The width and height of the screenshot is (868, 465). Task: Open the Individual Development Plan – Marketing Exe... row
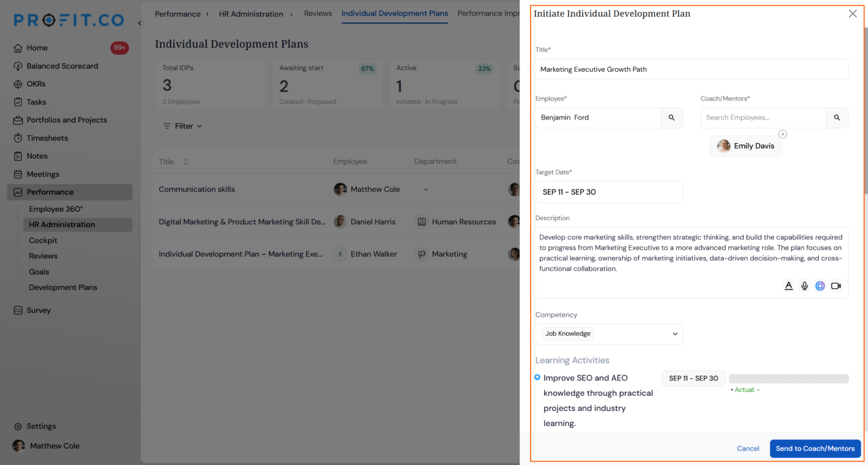point(241,254)
